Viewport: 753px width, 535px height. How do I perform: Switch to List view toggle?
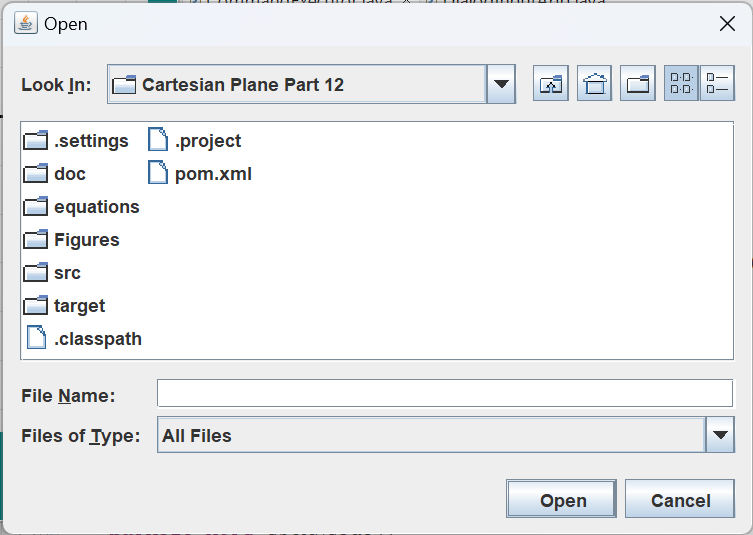pos(681,85)
